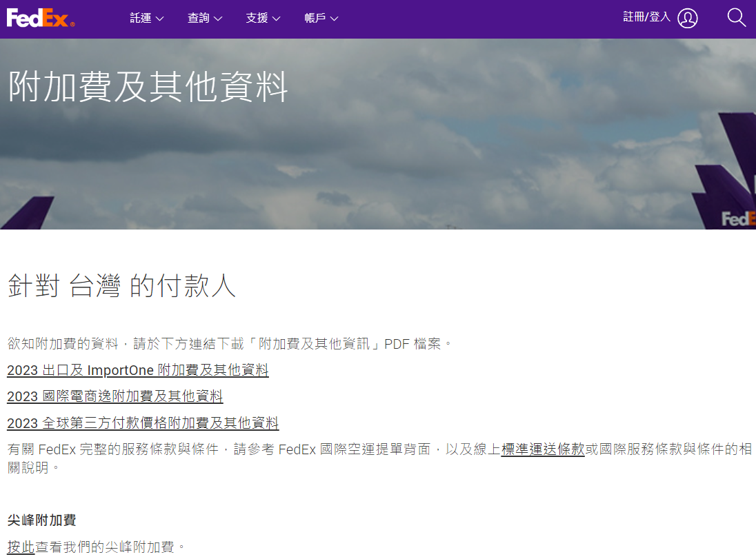Select the 查詢 menu item

pyautogui.click(x=200, y=19)
